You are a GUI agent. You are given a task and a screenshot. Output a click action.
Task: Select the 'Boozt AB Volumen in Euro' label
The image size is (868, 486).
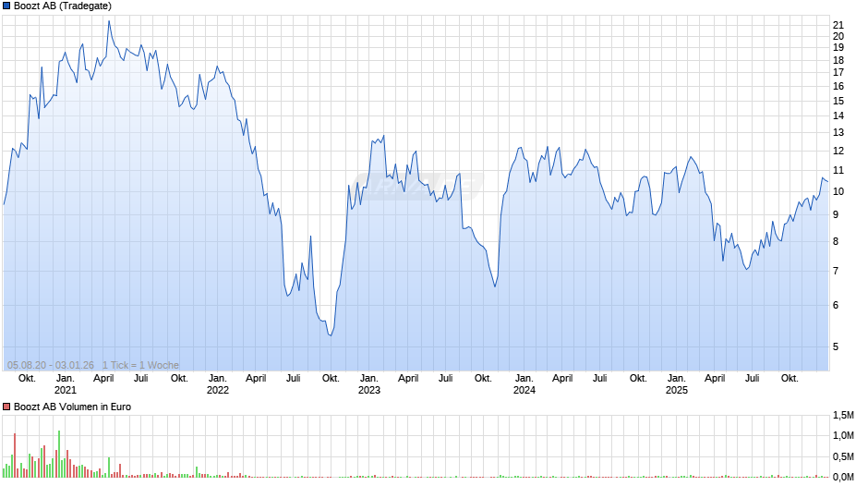pos(73,407)
